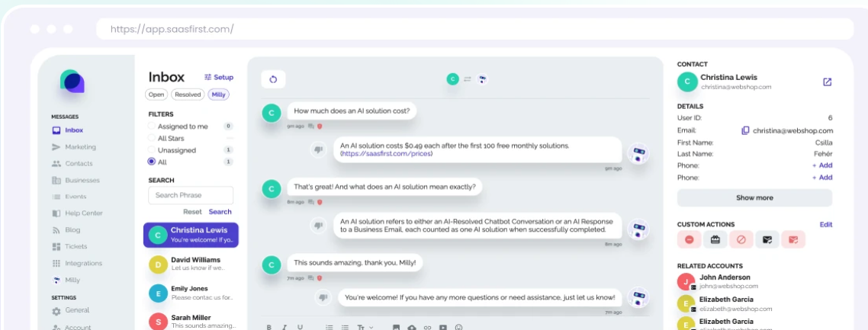Copy the christina@webshop.com email address
Screen dimensions: 868x330
746,130
